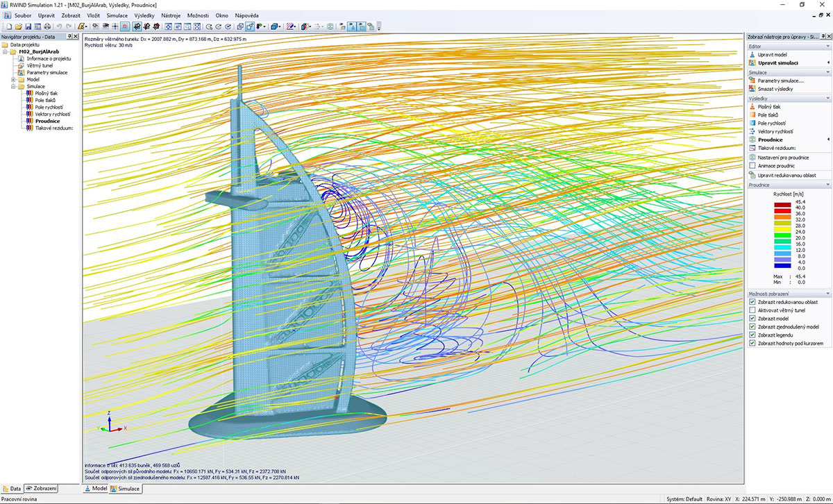Switch to the Model view tab
The image size is (833, 504).
96,489
